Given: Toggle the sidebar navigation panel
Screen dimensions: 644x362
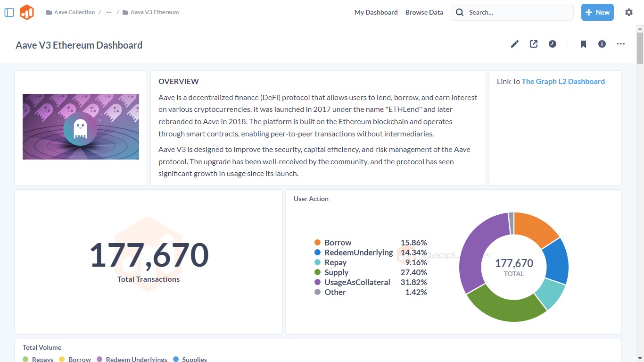Looking at the screenshot, I should pos(9,12).
